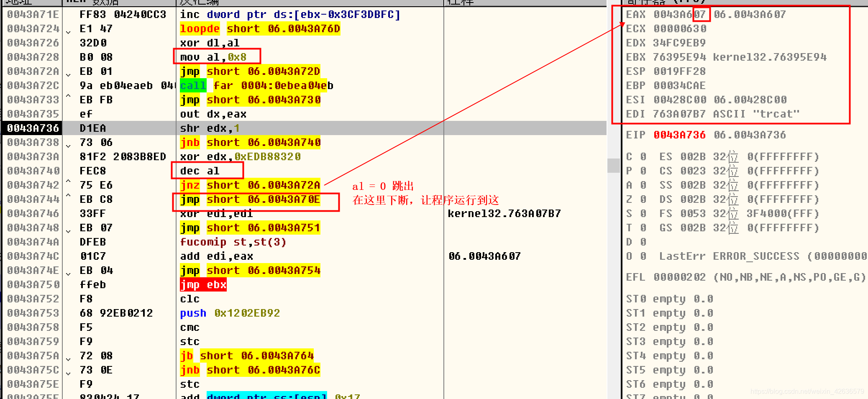Viewport: 868px width, 399px height.
Task: Select the push 0x1202EB92 instruction
Action: pyautogui.click(x=230, y=313)
